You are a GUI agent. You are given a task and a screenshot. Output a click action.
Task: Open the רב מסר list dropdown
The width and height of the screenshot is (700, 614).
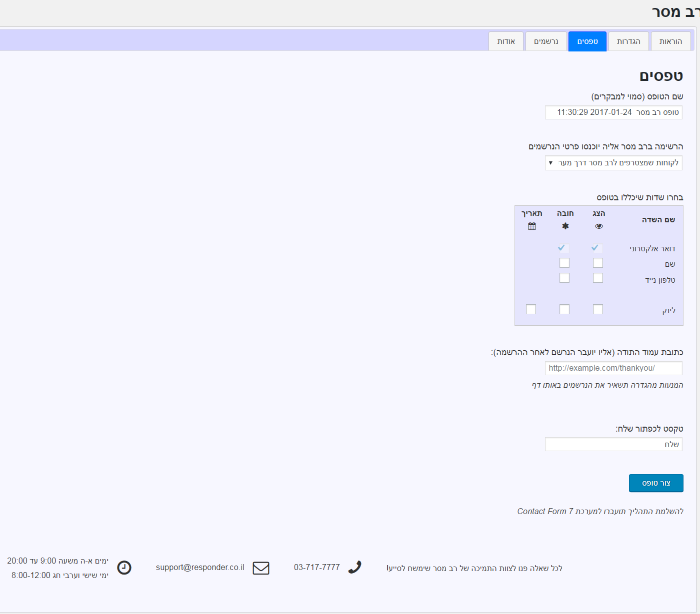[x=613, y=163]
